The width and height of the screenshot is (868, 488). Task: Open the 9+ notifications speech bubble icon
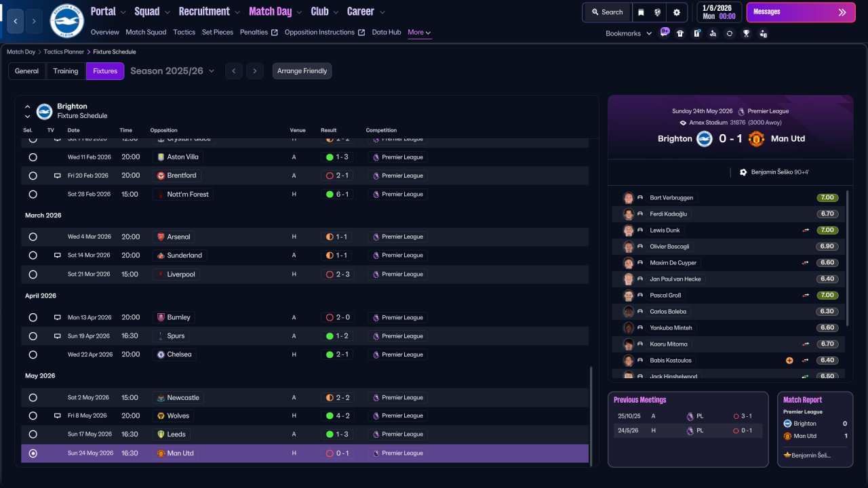point(664,33)
